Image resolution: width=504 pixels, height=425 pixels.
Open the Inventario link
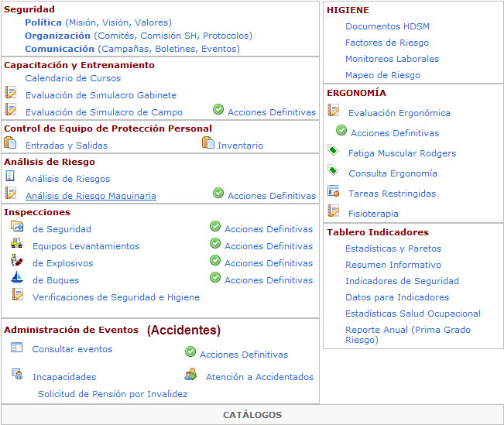[x=241, y=146]
